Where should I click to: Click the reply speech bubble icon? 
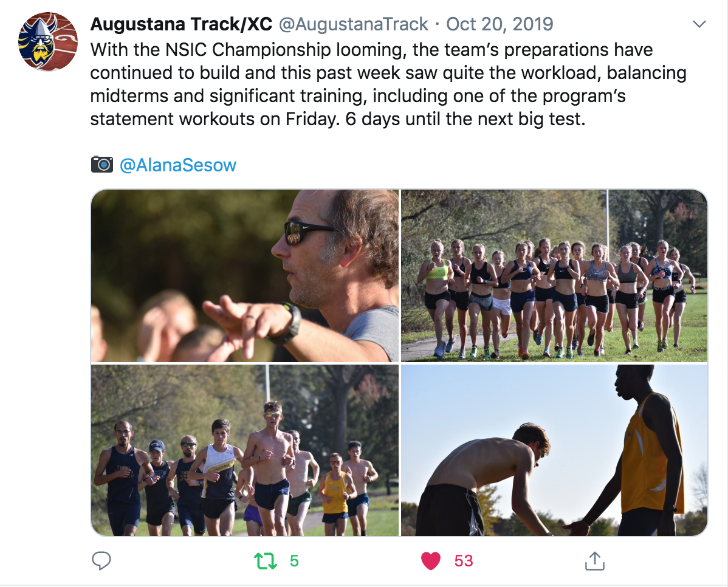(x=101, y=561)
